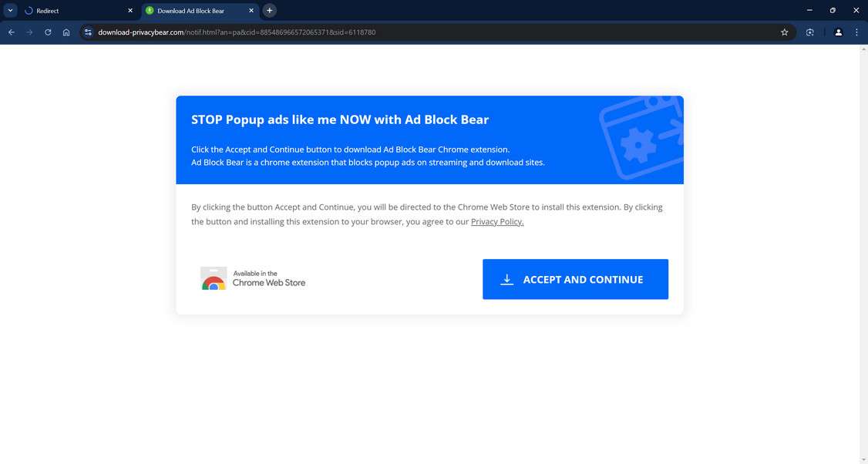The height and width of the screenshot is (464, 868).
Task: Click the download arrow inside the blue button
Action: pyautogui.click(x=506, y=279)
